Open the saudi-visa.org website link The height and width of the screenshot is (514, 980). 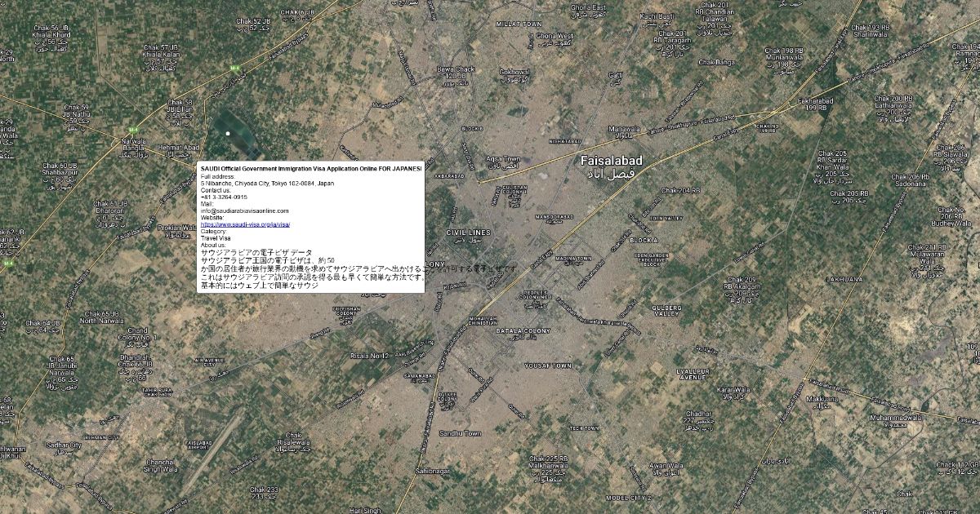pyautogui.click(x=246, y=224)
